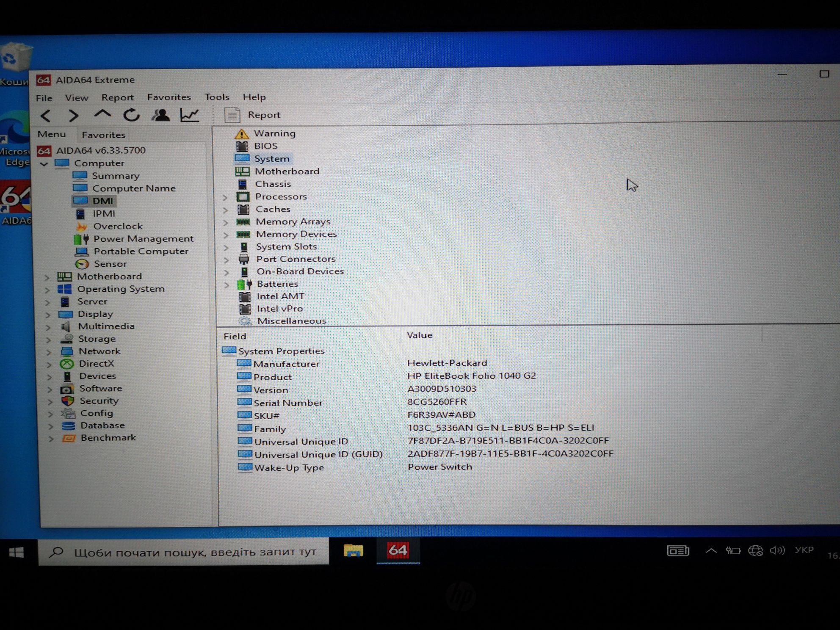Screen dimensions: 840x630
Task: Select the Caches item
Action: pos(273,209)
